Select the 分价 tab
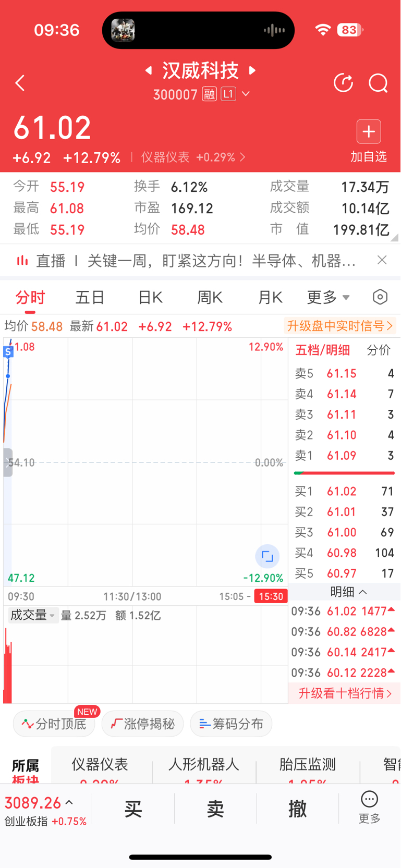This screenshot has height=868, width=401. (379, 350)
